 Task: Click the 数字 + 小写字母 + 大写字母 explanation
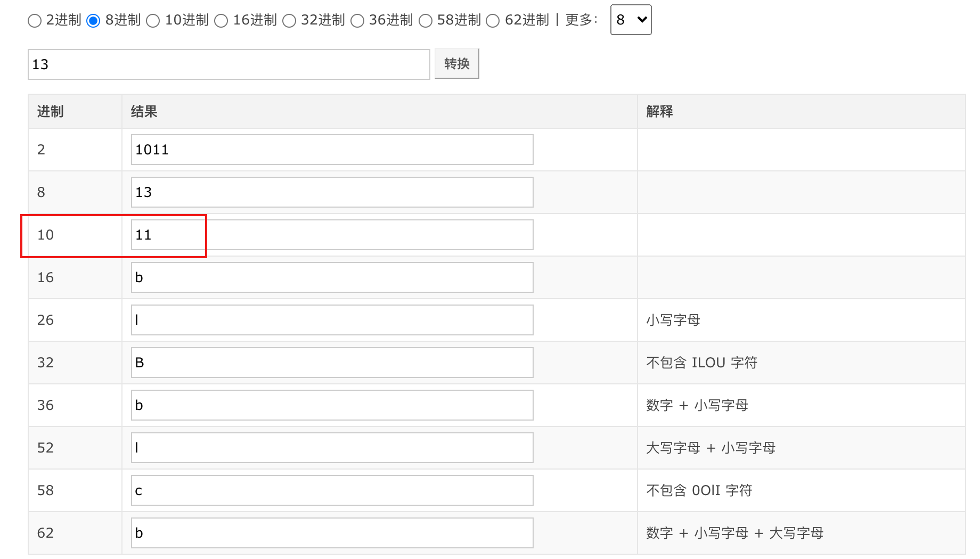(x=735, y=533)
